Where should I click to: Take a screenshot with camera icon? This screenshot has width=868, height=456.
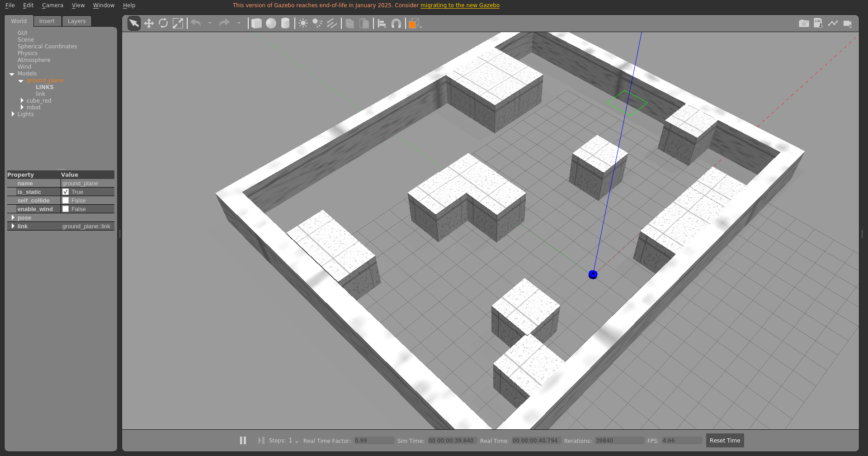click(x=803, y=24)
